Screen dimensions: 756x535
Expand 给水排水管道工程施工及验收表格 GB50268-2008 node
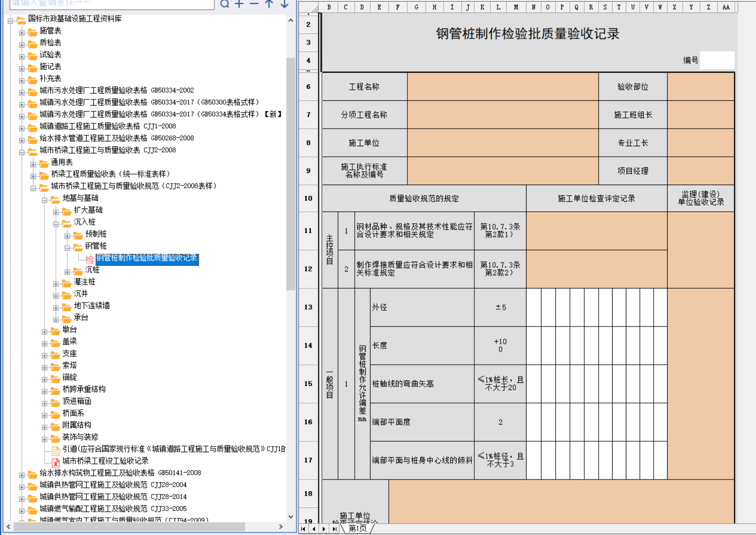click(22, 140)
